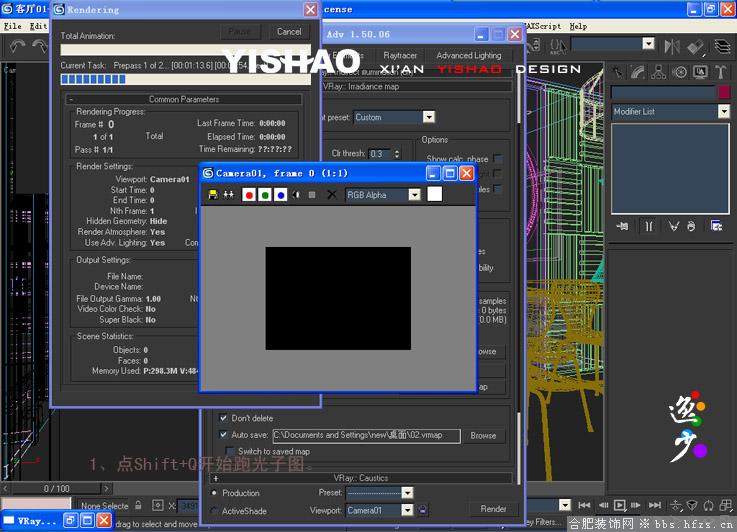Open the Edit menu

(38, 26)
